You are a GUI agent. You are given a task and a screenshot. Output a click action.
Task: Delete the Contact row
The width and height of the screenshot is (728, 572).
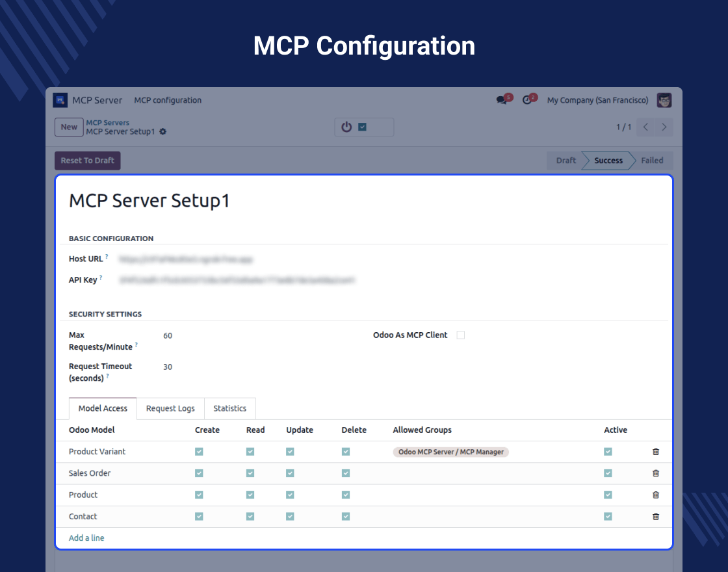point(656,516)
